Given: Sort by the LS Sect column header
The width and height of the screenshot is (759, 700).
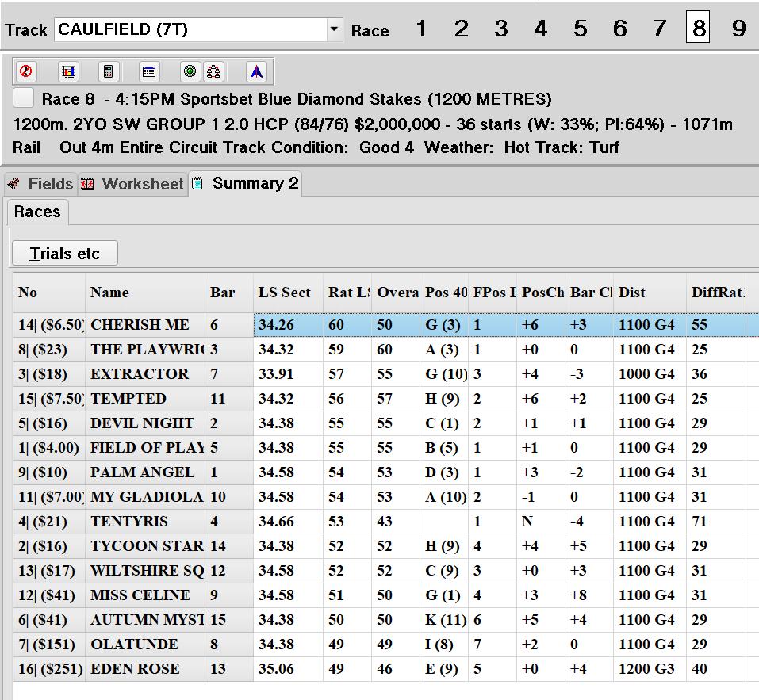Looking at the screenshot, I should coord(285,293).
